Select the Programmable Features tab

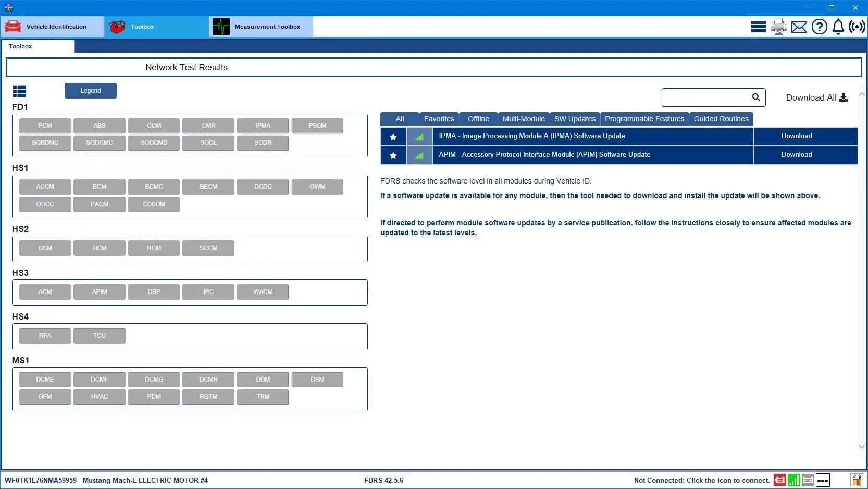[644, 119]
